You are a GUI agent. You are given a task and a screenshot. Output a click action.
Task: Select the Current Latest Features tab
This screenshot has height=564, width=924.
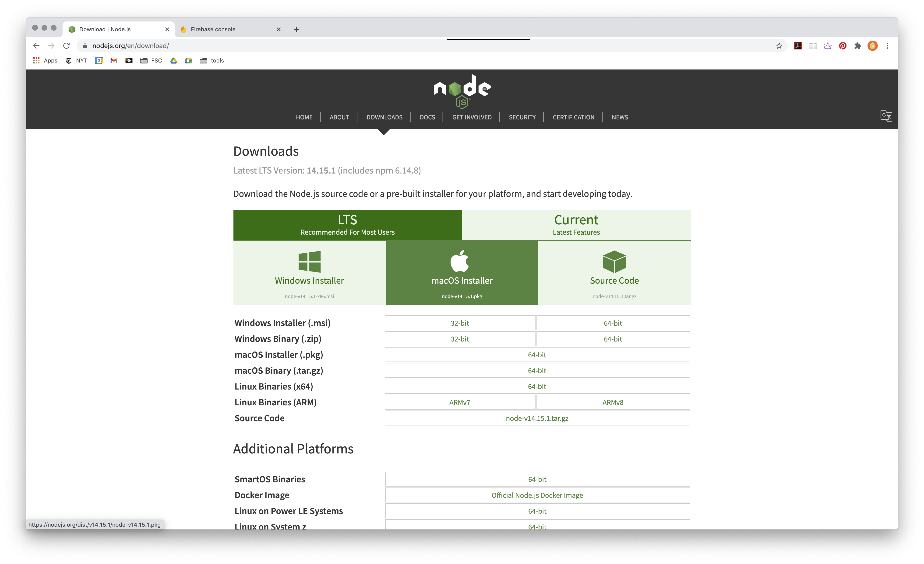point(576,225)
